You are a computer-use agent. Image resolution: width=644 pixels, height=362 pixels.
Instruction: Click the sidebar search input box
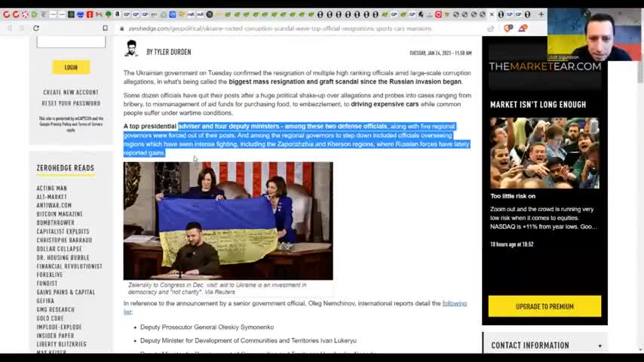click(71, 42)
